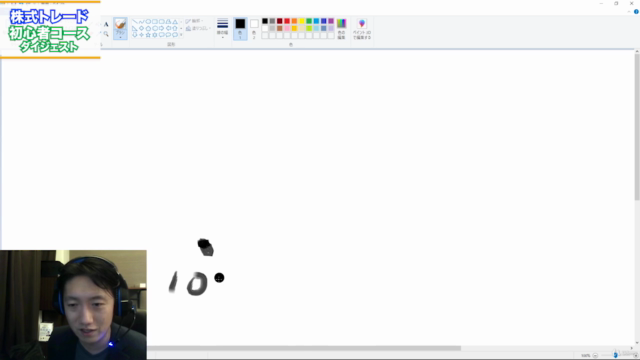Viewport: 640px width, 360px height.
Task: Choose the red palette swatch
Action: 287,21
